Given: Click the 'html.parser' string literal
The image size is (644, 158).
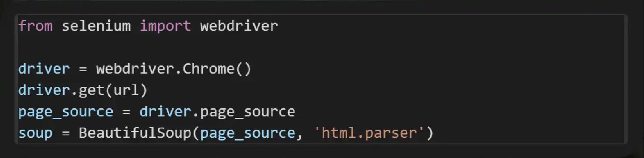Looking at the screenshot, I should [x=369, y=133].
